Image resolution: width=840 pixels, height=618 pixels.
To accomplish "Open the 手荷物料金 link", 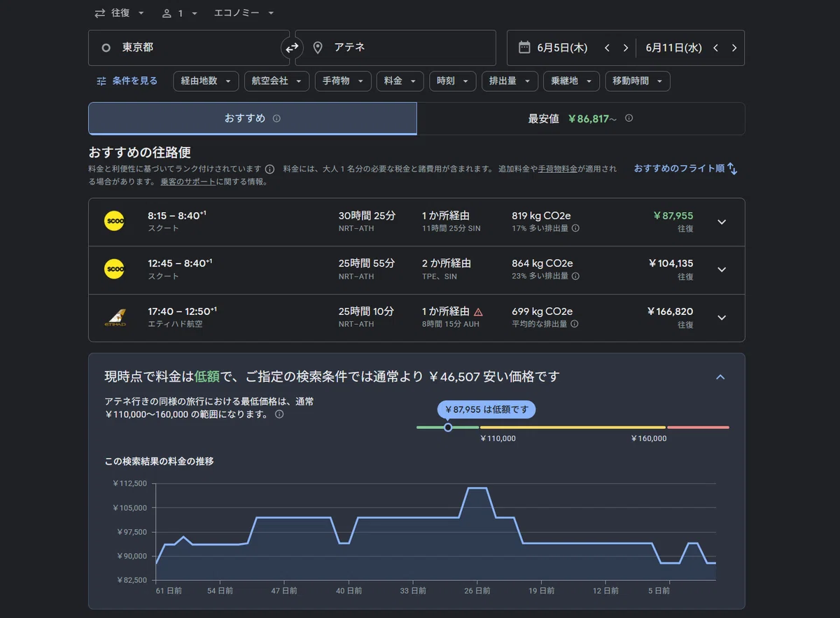I will [x=558, y=169].
